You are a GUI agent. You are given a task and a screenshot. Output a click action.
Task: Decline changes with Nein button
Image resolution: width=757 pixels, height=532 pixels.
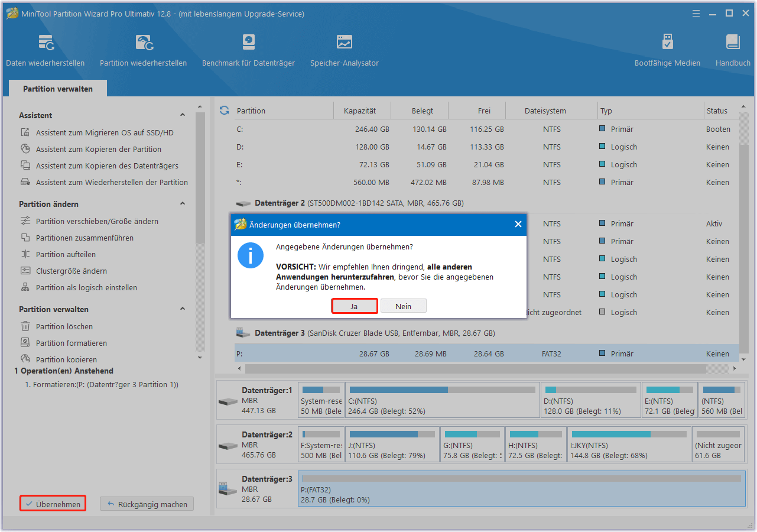coord(404,306)
